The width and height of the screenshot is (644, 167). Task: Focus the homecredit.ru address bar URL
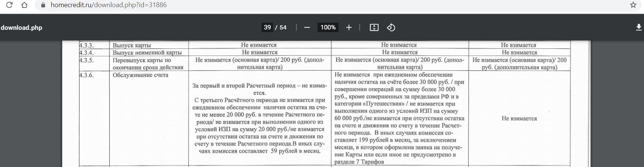[109, 5]
